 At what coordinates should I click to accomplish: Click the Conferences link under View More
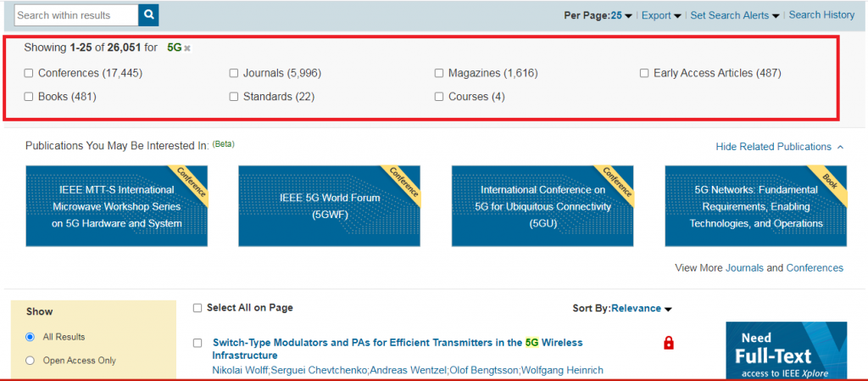(x=815, y=268)
